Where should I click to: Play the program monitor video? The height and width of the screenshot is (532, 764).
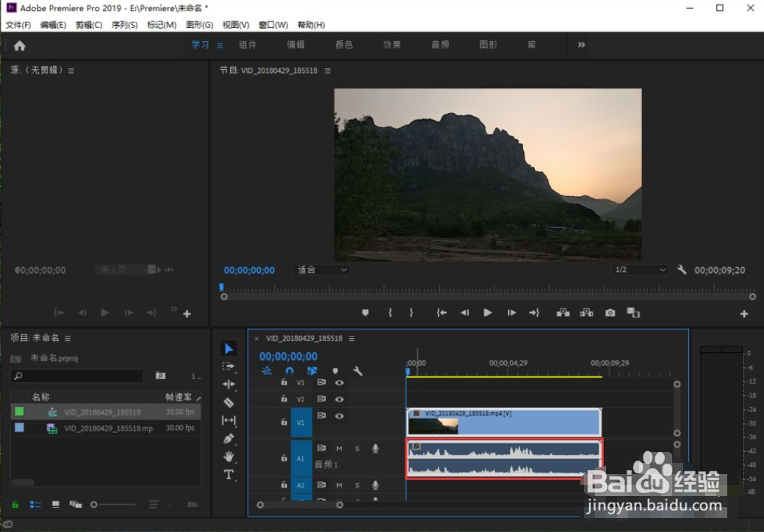(487, 313)
